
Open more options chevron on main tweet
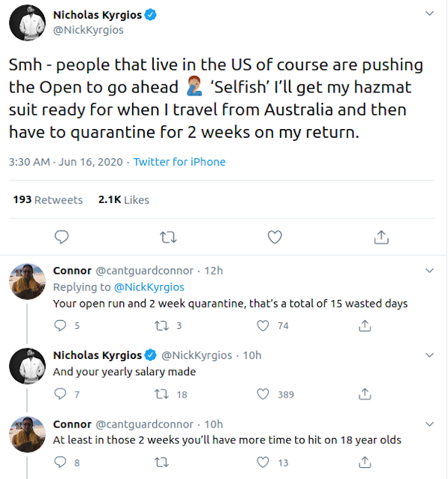[429, 14]
